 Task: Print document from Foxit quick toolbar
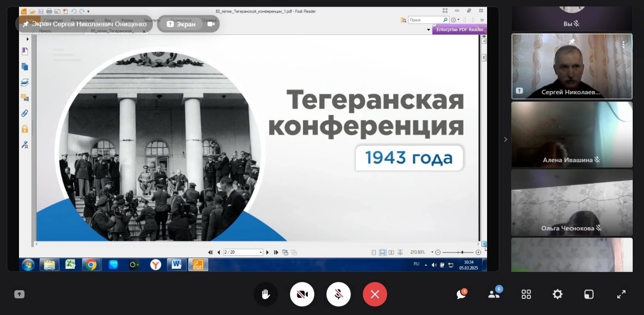click(49, 11)
